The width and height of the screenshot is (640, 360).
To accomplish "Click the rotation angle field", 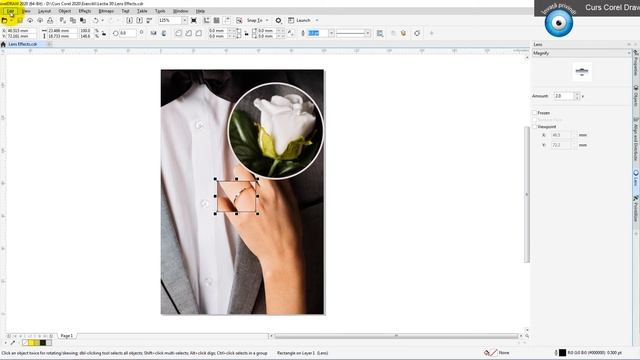I will click(x=127, y=33).
